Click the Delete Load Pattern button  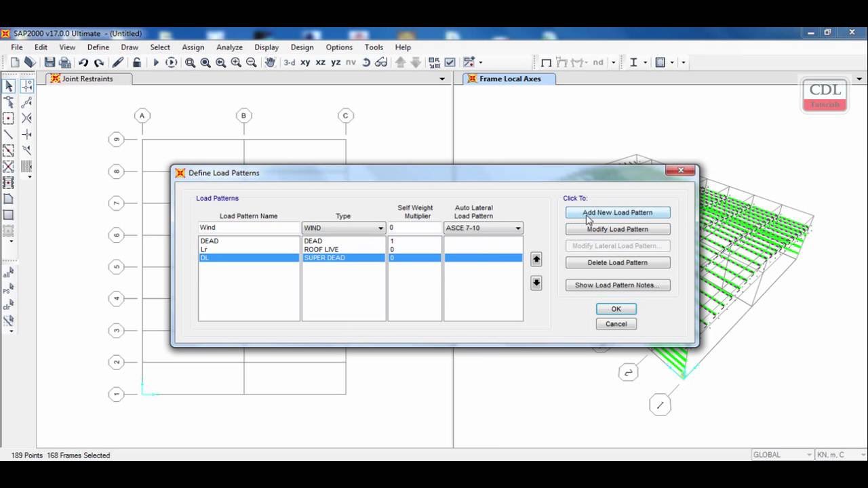[618, 262]
